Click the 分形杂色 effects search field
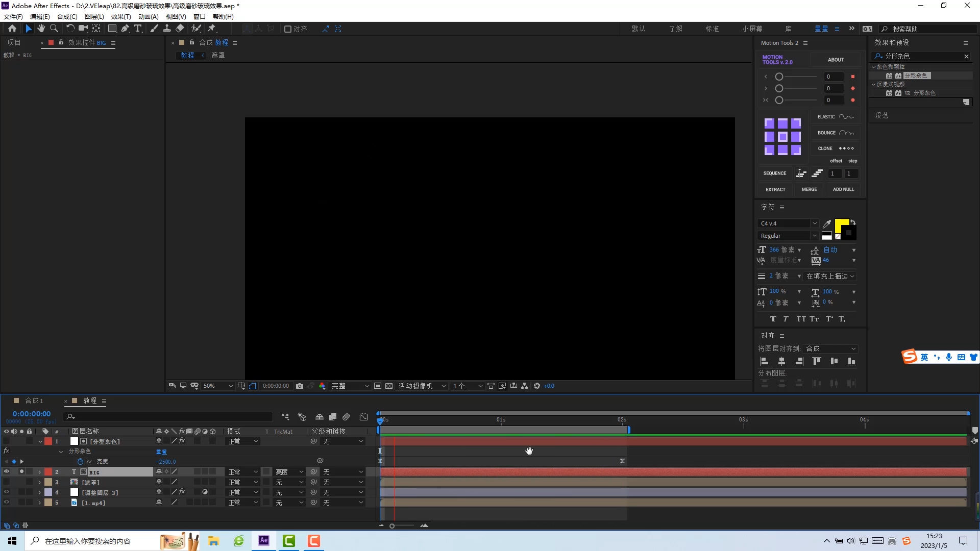Screen dimensions: 980x551 coord(922,56)
